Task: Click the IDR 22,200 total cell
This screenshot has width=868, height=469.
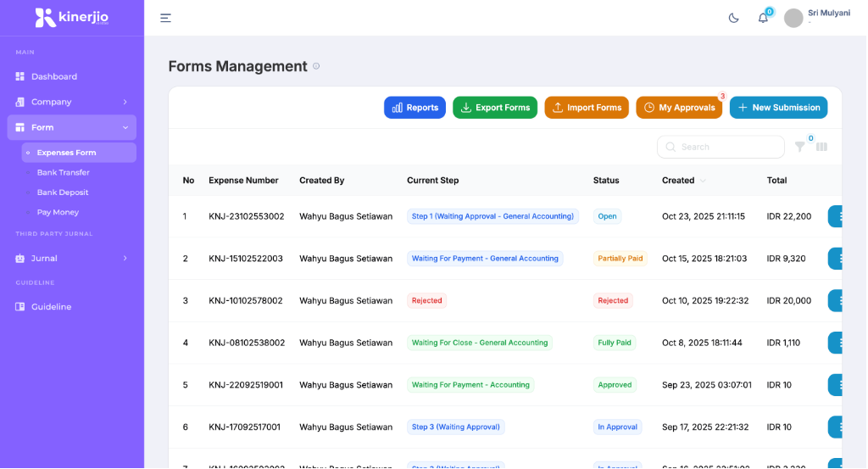Action: tap(789, 216)
